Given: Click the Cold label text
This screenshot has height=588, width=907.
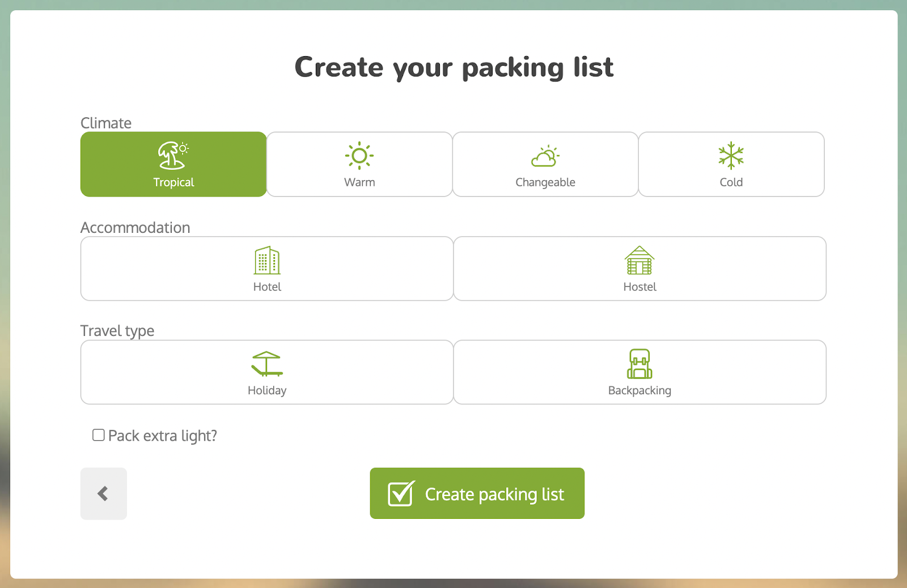Looking at the screenshot, I should 731,182.
